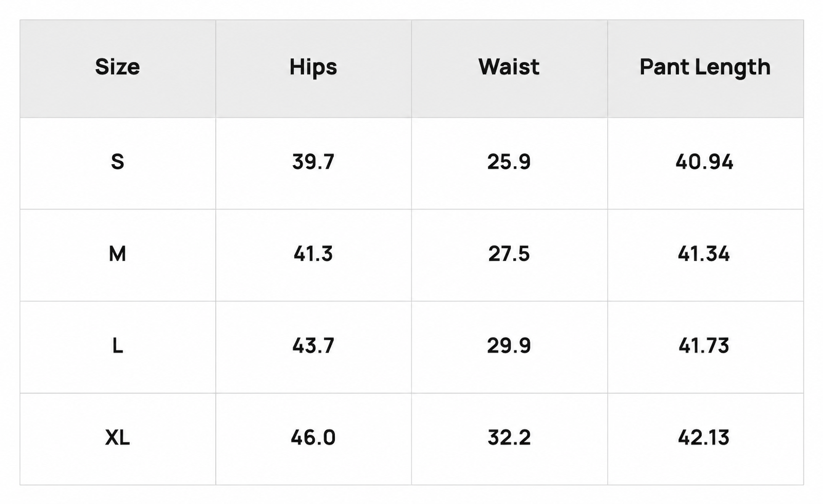This screenshot has height=504, width=823.
Task: Click the Pant Length column header
Action: click(705, 67)
